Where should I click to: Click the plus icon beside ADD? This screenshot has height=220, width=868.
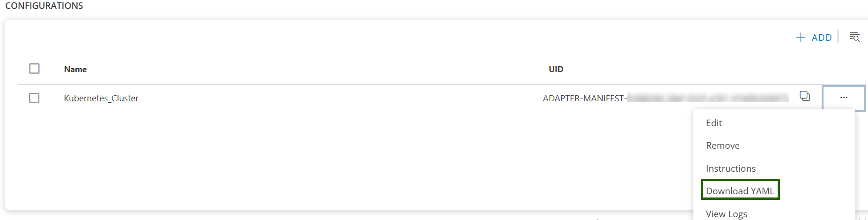tap(801, 38)
